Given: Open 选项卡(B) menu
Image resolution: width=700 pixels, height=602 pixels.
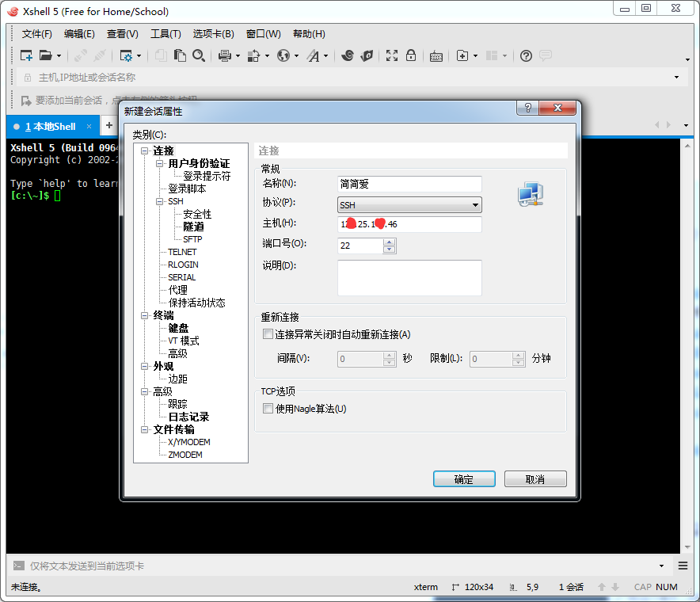Looking at the screenshot, I should 213,34.
